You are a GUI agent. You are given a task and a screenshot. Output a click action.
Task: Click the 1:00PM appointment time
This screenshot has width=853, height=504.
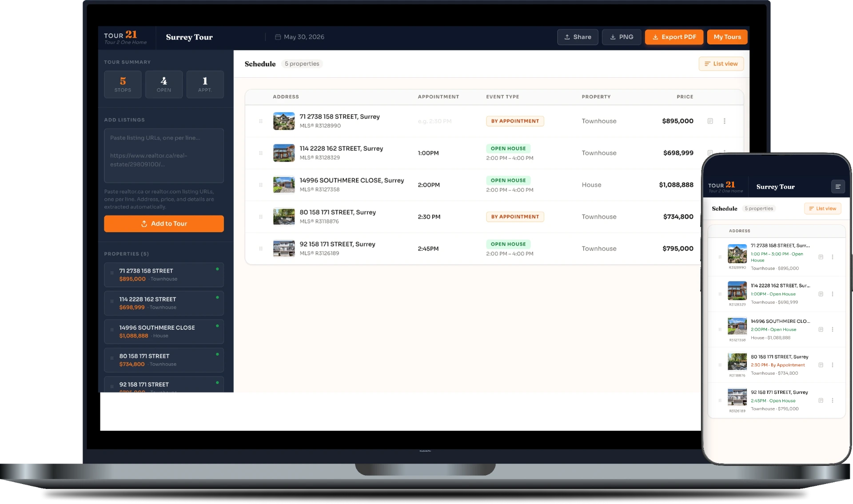(428, 153)
